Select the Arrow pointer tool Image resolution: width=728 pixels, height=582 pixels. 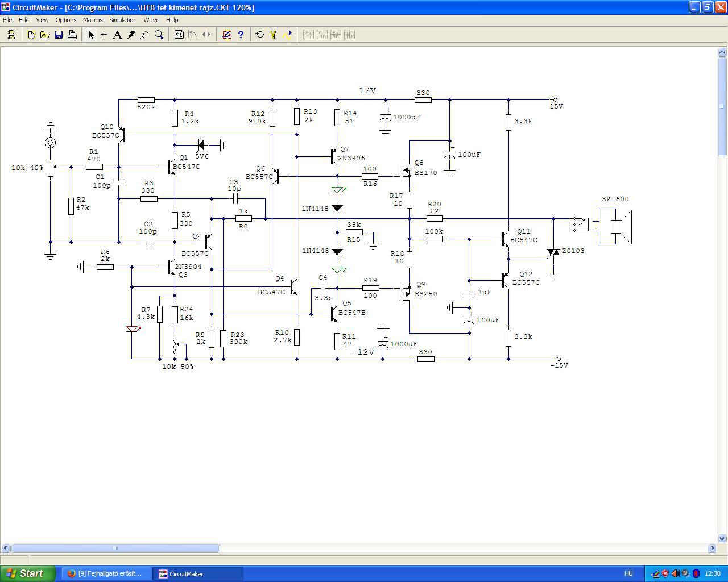click(x=90, y=35)
